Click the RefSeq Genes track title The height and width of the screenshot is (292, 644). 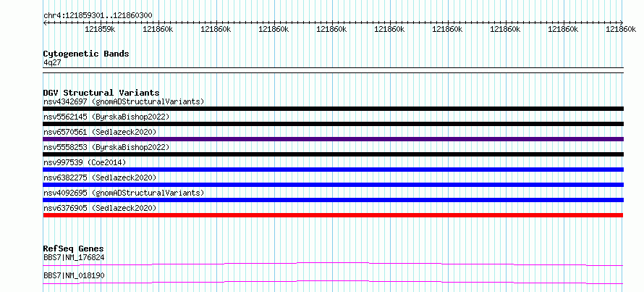click(73, 249)
